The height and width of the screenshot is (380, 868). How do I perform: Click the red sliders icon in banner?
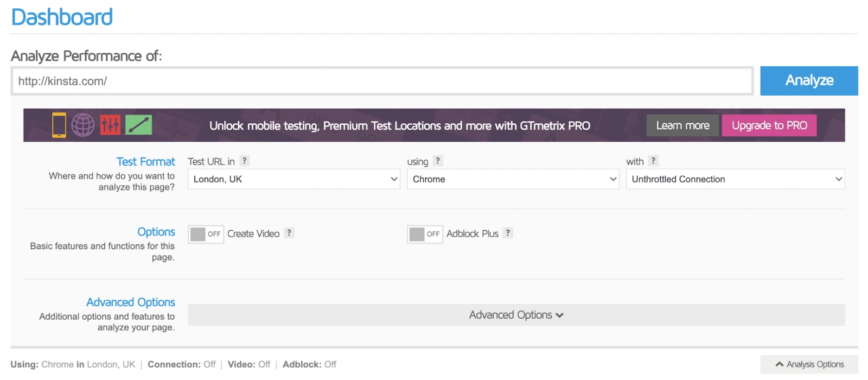110,125
